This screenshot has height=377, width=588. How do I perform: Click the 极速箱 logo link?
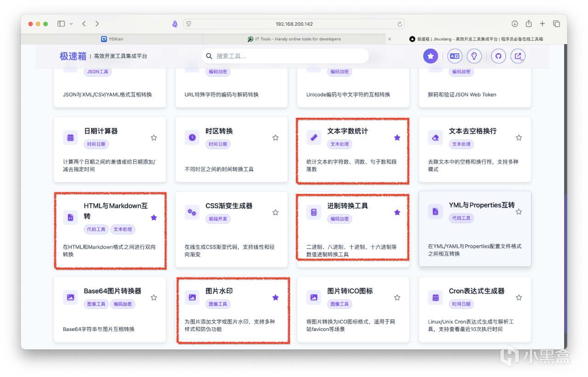coord(73,56)
